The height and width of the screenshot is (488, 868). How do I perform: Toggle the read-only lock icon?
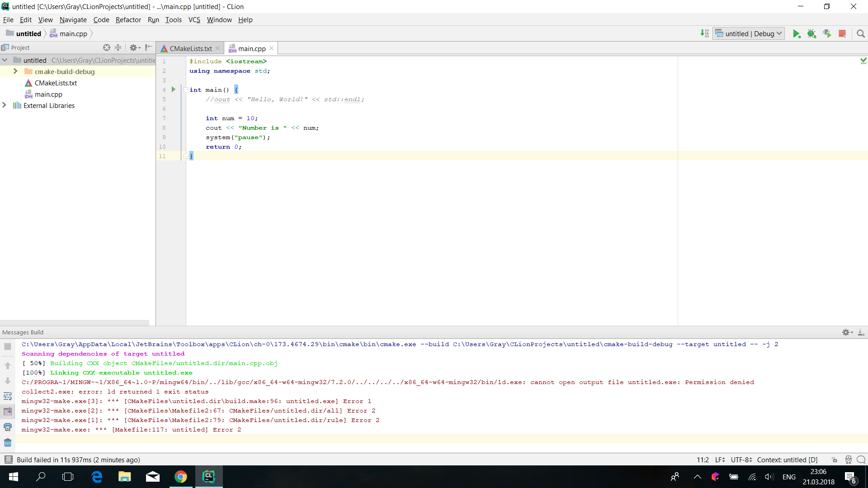point(835,460)
